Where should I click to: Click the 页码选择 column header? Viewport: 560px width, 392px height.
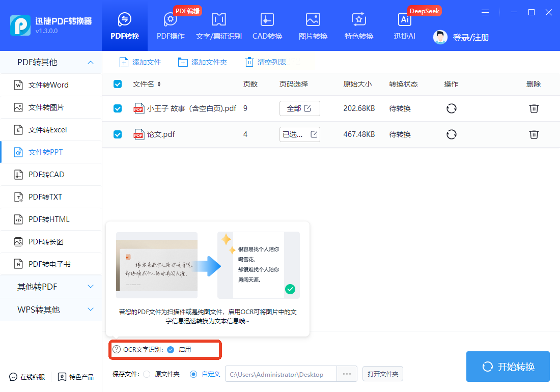[x=294, y=85]
